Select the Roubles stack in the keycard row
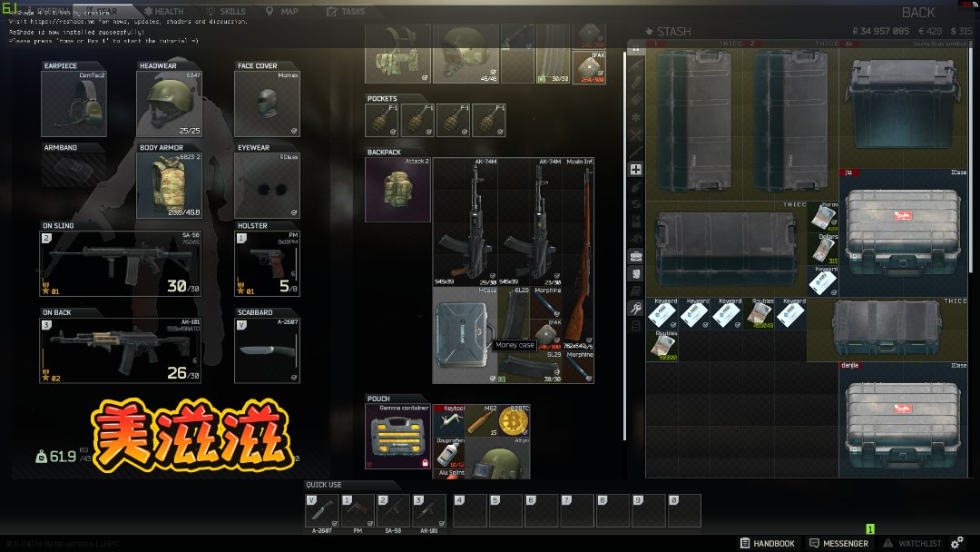Screen dimensions: 980x552 (758, 313)
